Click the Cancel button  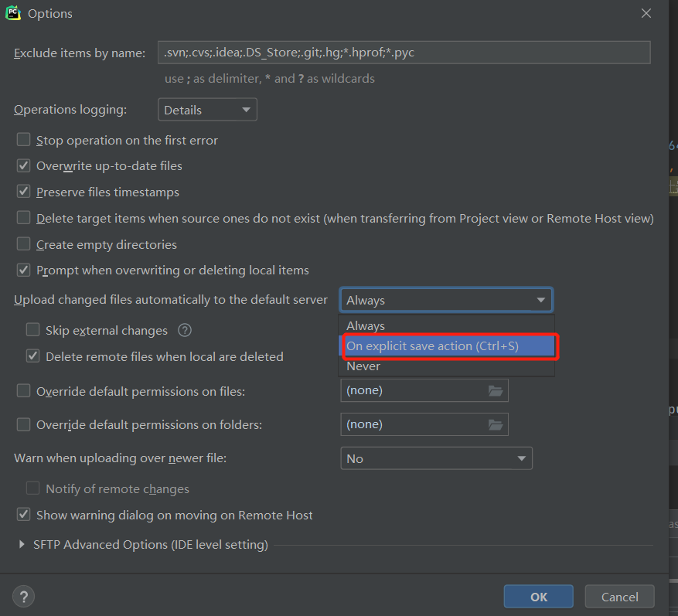pyautogui.click(x=619, y=597)
